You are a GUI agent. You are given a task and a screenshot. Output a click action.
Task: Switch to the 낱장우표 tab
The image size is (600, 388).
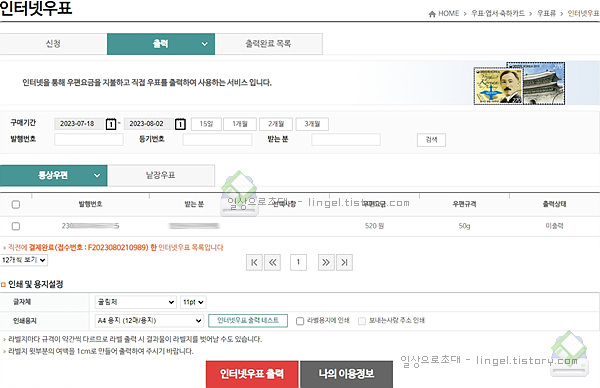click(x=161, y=175)
